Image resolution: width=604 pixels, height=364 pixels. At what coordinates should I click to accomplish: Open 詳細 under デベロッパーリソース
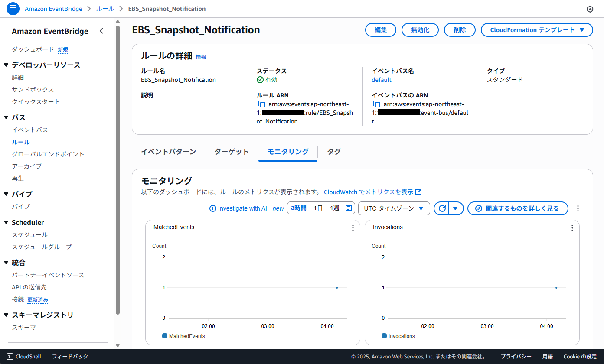coord(18,78)
